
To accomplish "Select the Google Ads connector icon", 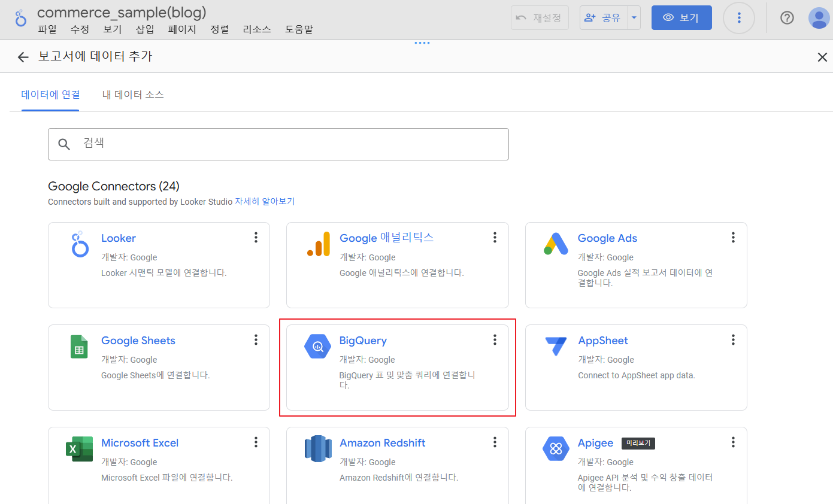I will tap(556, 244).
